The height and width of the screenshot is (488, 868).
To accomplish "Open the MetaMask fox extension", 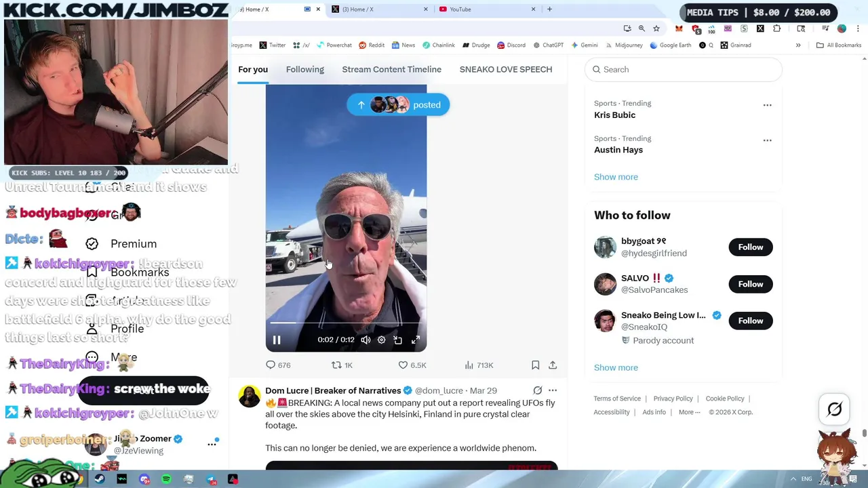I will pyautogui.click(x=679, y=28).
